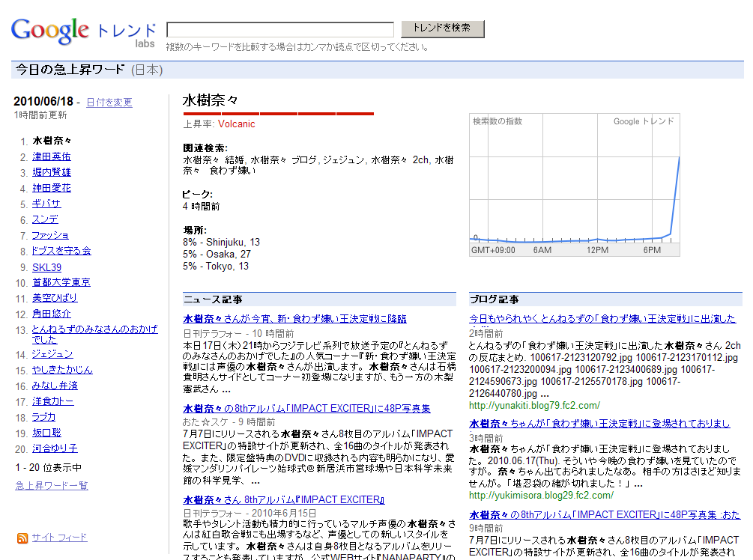Select SKL39 in the ranking list

point(46,267)
